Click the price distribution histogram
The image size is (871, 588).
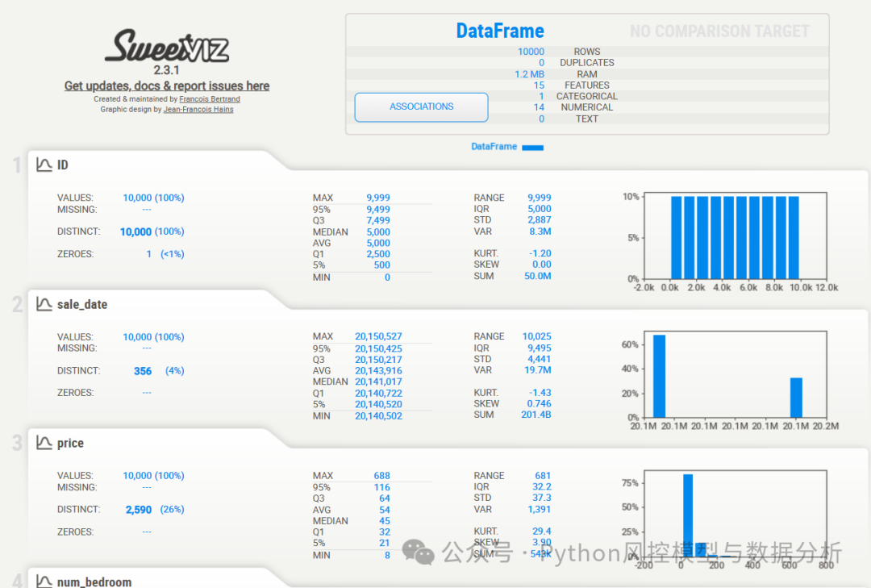tap(736, 511)
